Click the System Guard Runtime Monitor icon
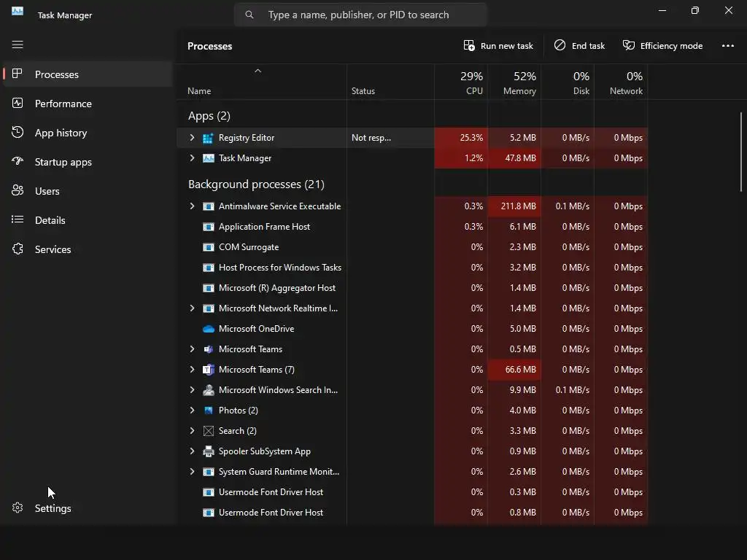The image size is (747, 560). tap(208, 472)
